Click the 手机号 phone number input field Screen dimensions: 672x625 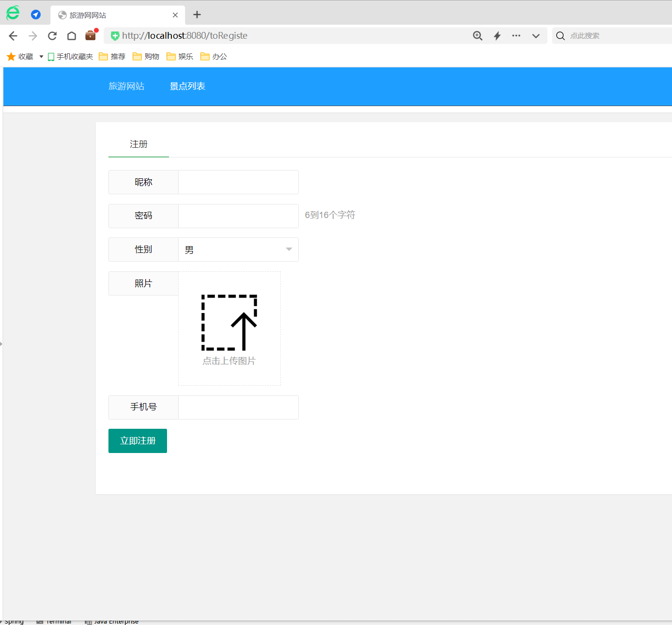click(238, 407)
